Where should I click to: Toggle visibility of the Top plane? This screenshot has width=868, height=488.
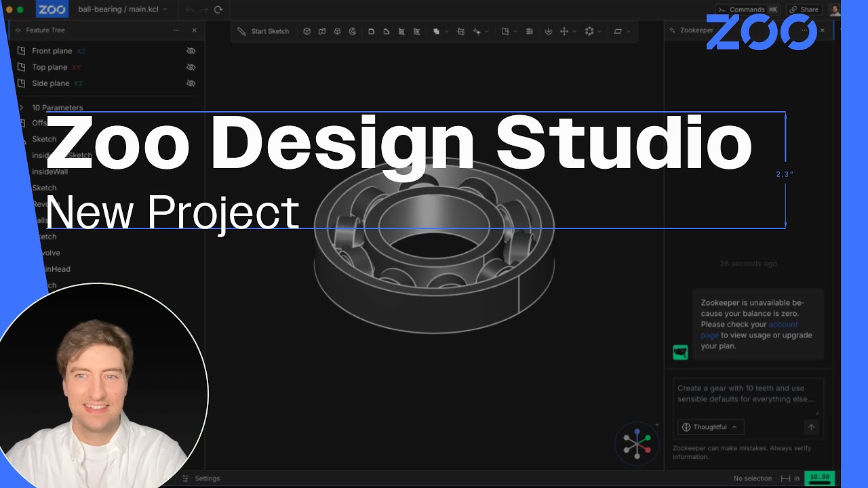click(191, 67)
